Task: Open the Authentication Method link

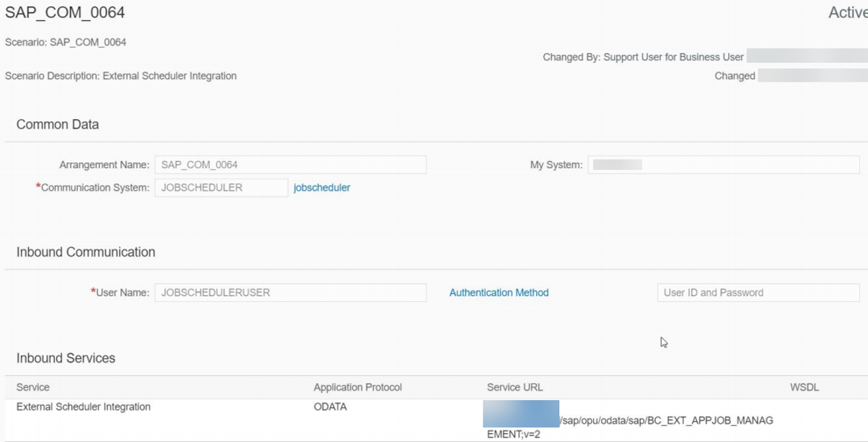Action: point(499,292)
